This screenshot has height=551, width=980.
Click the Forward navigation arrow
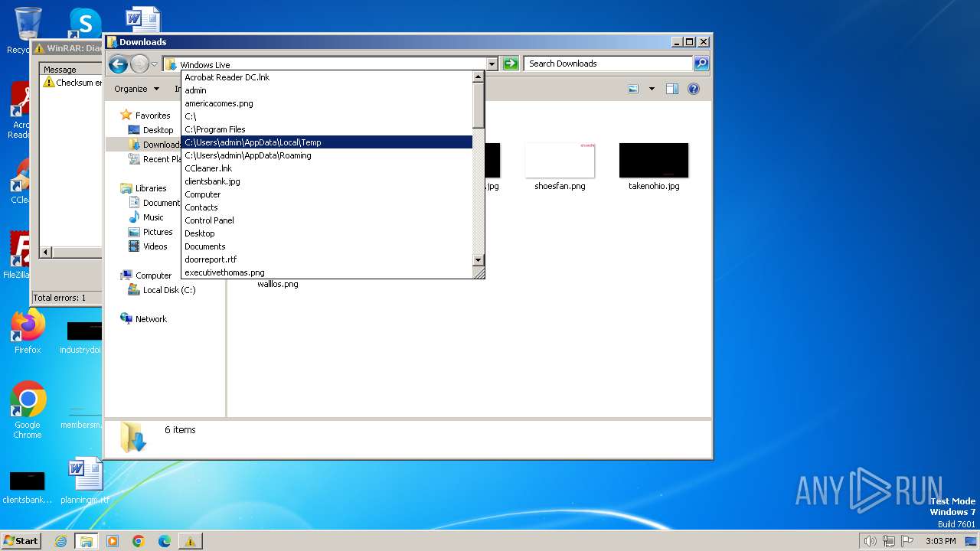[x=139, y=64]
